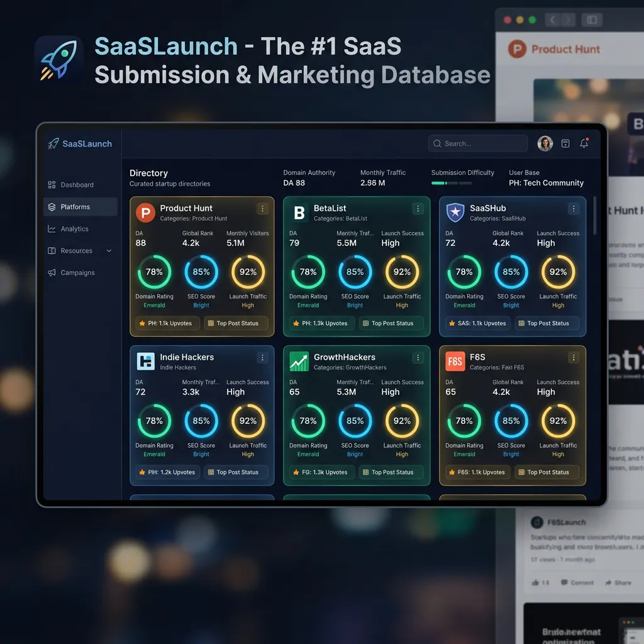644x644 pixels.
Task: Click the Product Hunt card title
Action: [186, 208]
